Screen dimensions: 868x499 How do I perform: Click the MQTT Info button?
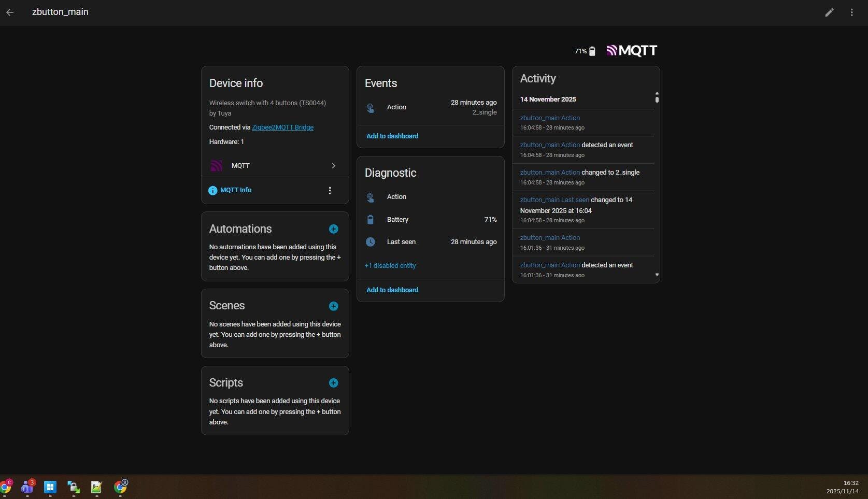point(230,190)
